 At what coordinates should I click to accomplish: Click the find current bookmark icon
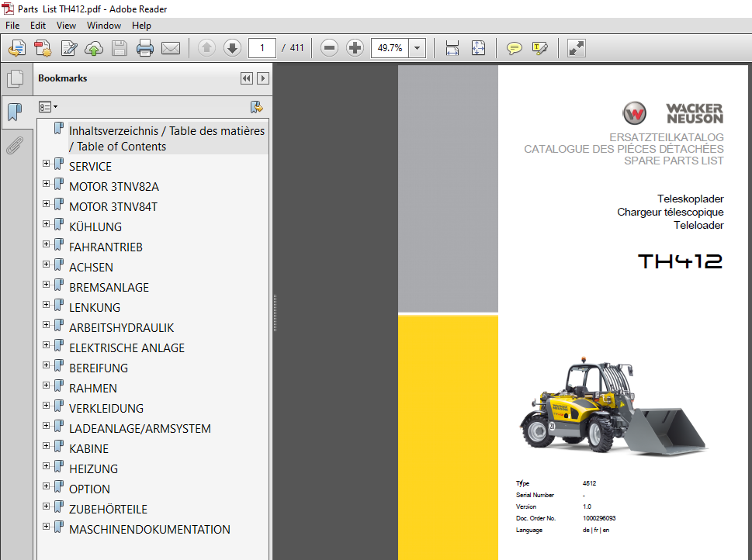(x=257, y=107)
